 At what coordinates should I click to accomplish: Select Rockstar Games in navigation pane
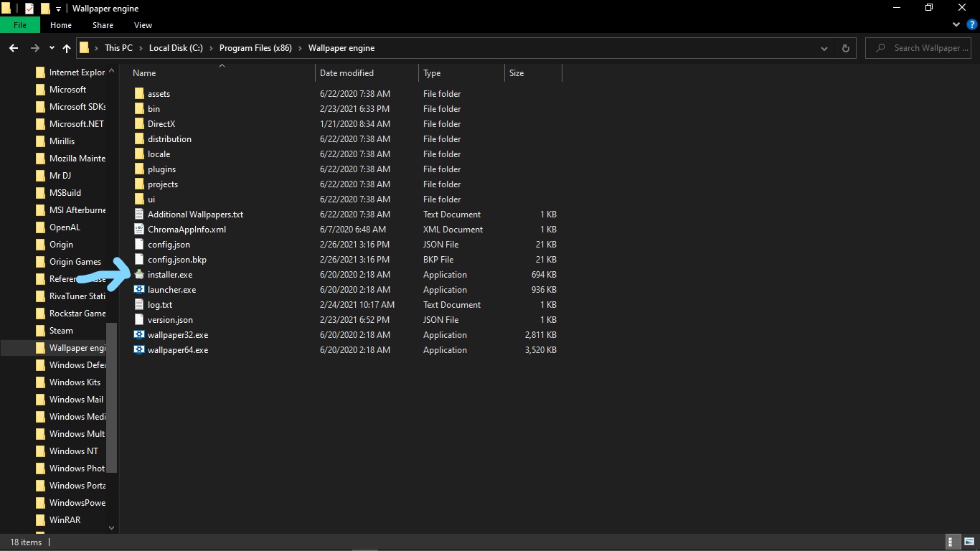click(x=77, y=314)
